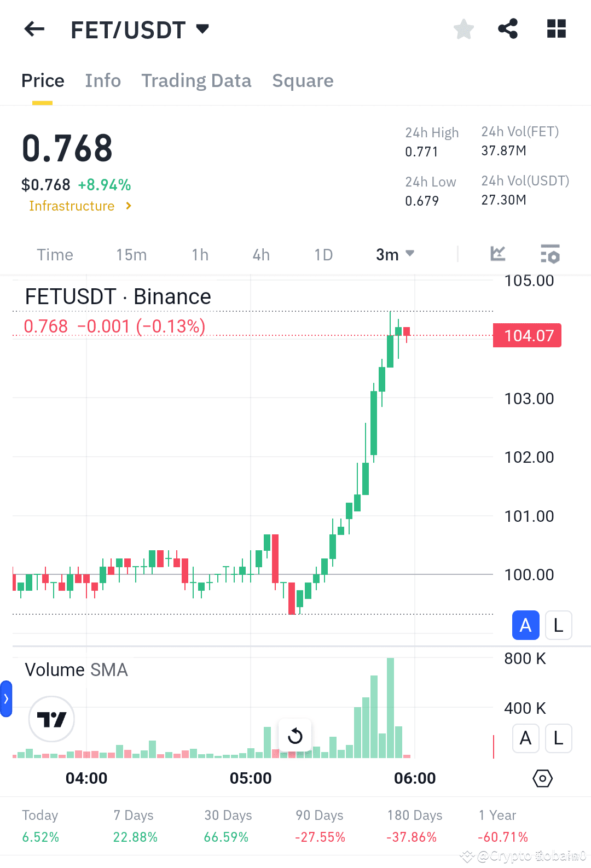Select the 15m chart interval
This screenshot has height=868, width=591.
pos(131,255)
